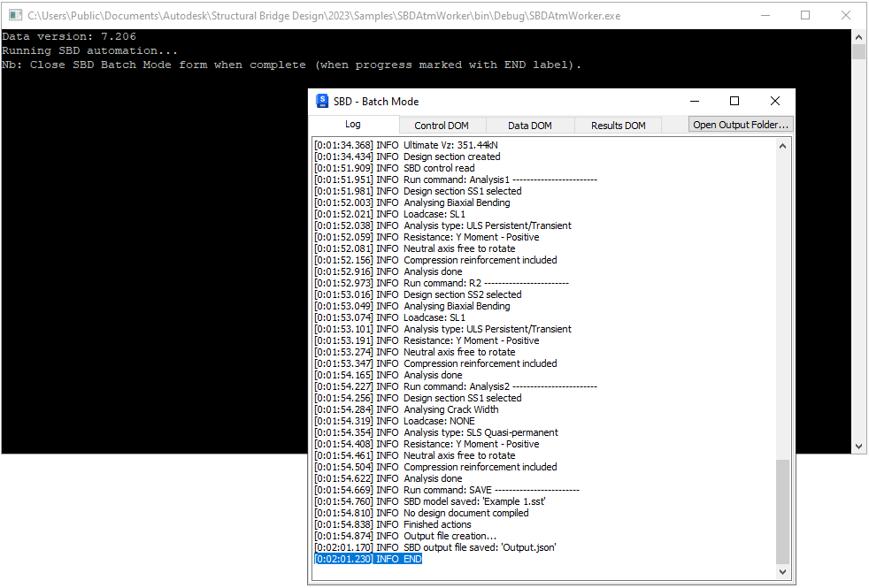
Task: Select the 'Design section SS2 selected' log line
Action: [x=418, y=294]
